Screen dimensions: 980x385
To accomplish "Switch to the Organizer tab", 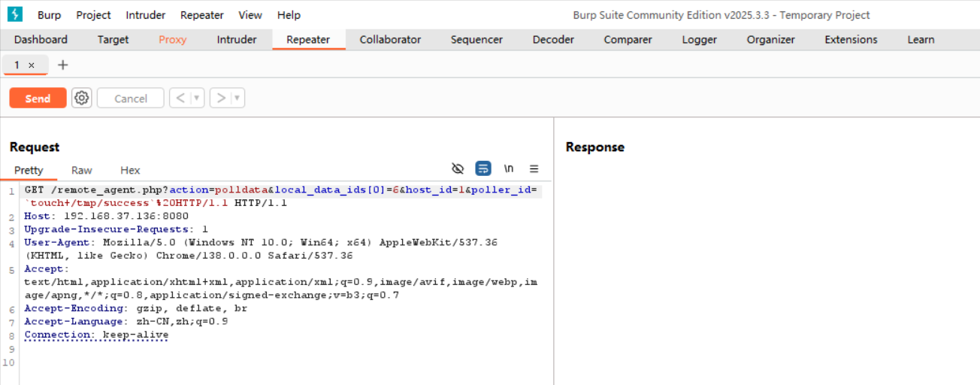I will pos(770,40).
